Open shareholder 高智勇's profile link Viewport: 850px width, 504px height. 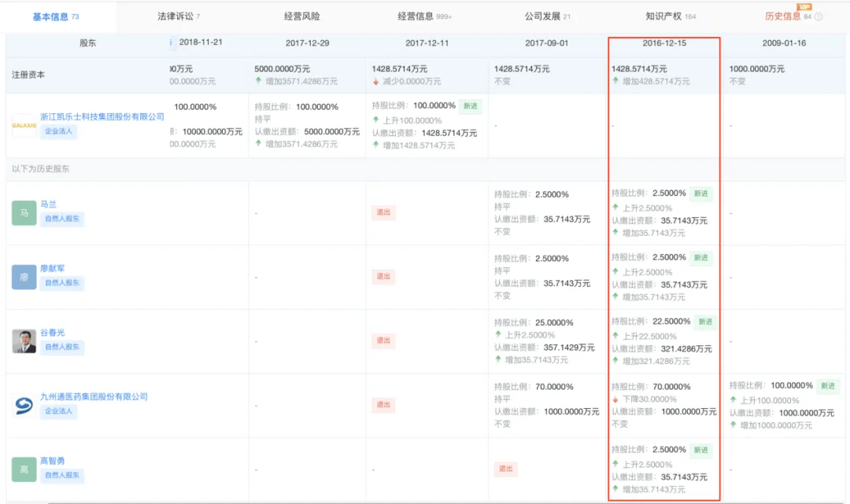[54, 462]
